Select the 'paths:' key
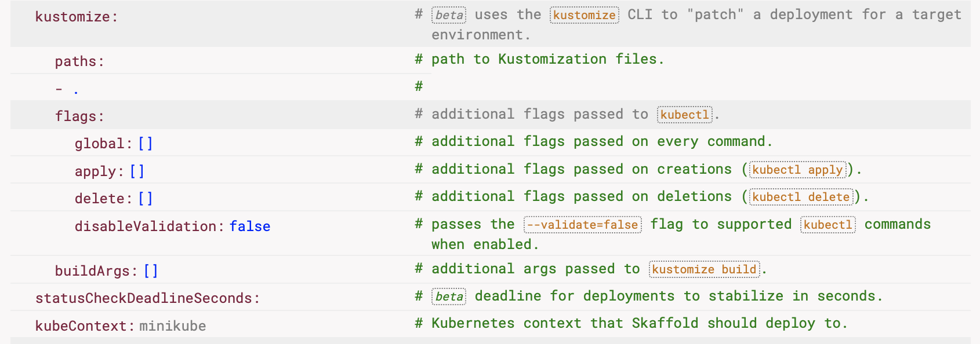Viewport: 980px width, 344px height. [x=79, y=61]
